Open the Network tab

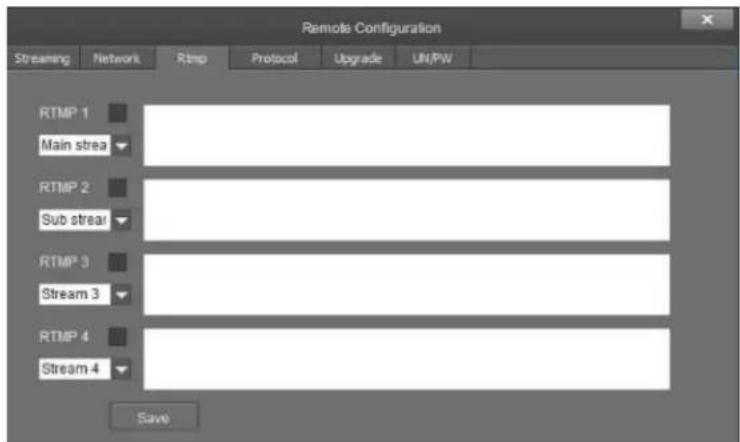click(117, 58)
